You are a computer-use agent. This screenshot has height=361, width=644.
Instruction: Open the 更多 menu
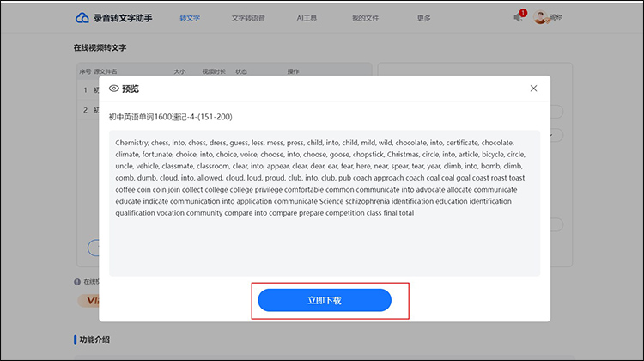pos(424,18)
